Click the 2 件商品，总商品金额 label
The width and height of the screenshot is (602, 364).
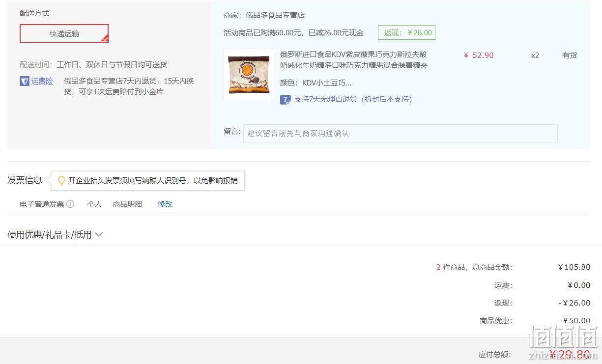[x=474, y=267]
